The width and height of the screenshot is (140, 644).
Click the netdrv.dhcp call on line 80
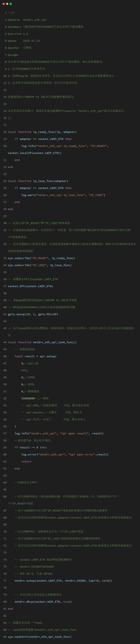coord(24,601)
